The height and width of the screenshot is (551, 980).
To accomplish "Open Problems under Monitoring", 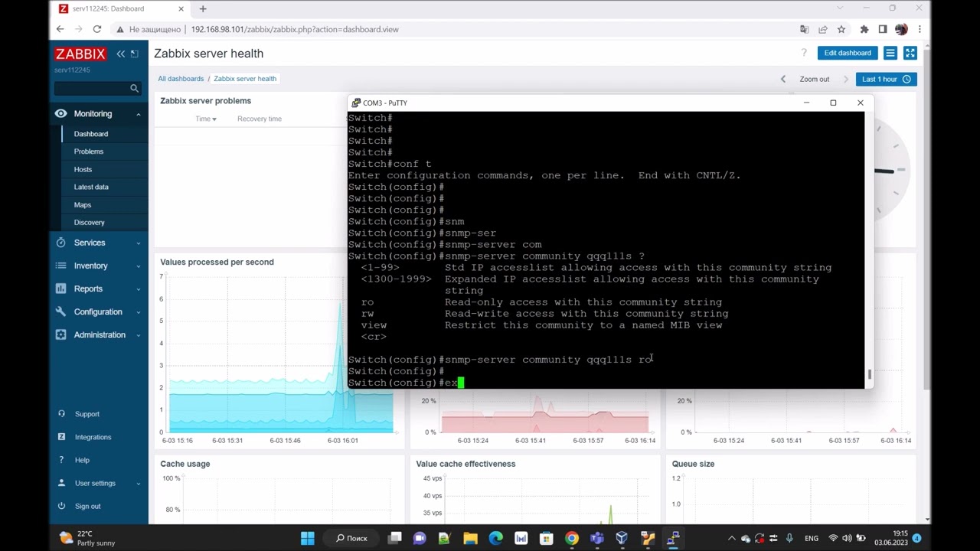I will [x=89, y=152].
